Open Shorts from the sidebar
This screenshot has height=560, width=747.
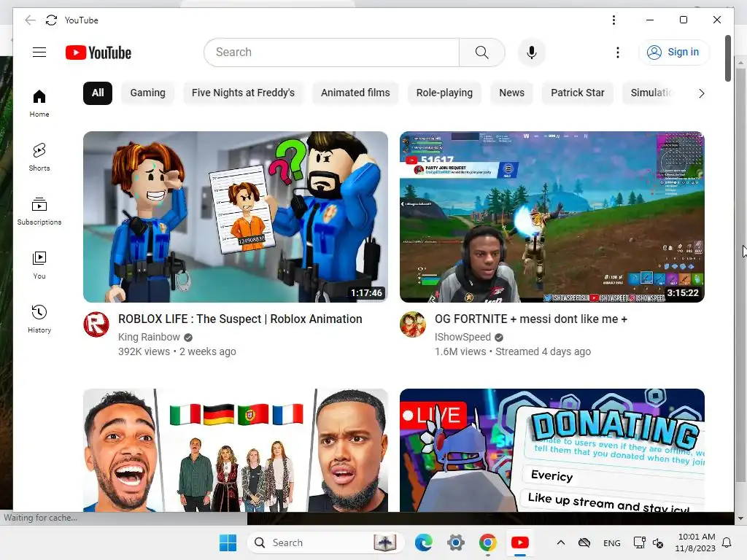point(39,157)
